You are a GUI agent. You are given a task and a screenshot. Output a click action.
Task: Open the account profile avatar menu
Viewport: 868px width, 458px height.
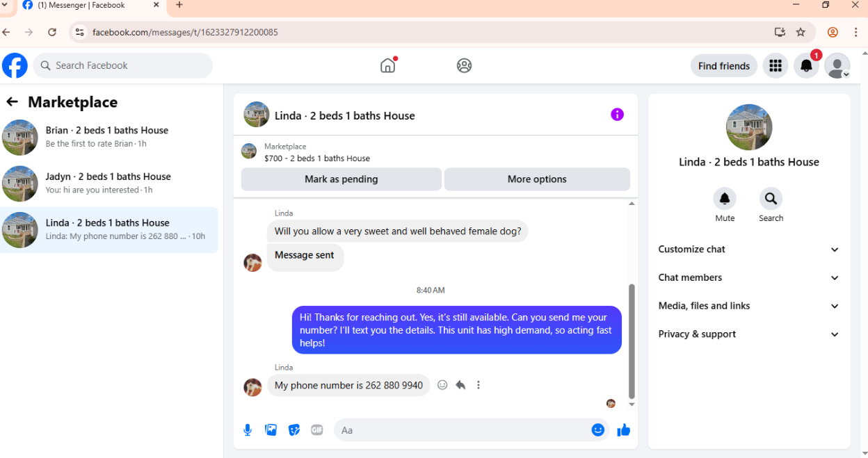(x=837, y=66)
